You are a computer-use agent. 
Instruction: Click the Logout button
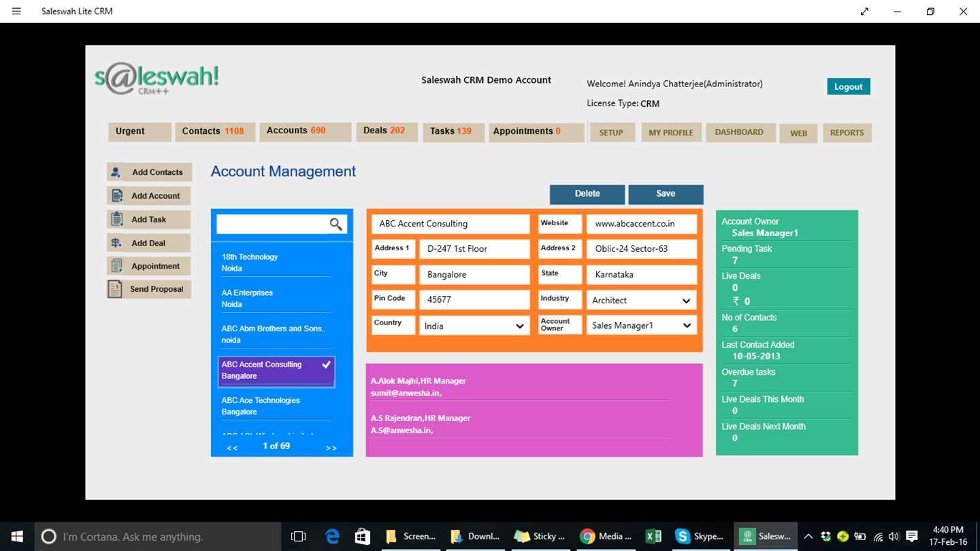click(x=849, y=86)
